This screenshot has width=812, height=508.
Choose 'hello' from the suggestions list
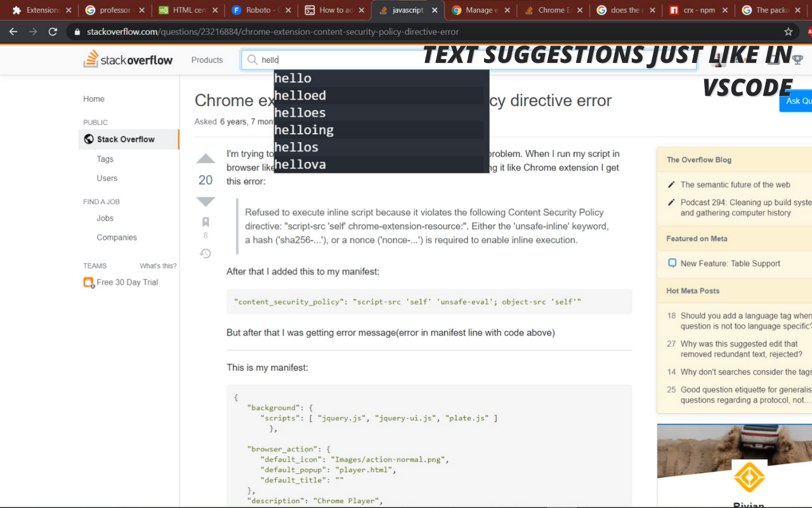381,78
